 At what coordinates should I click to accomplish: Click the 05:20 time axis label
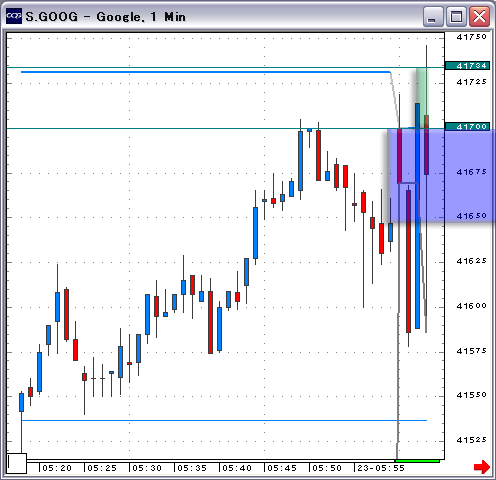click(57, 468)
